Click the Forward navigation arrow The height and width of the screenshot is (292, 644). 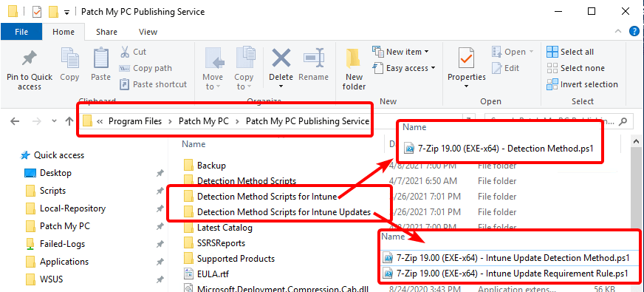(36, 121)
